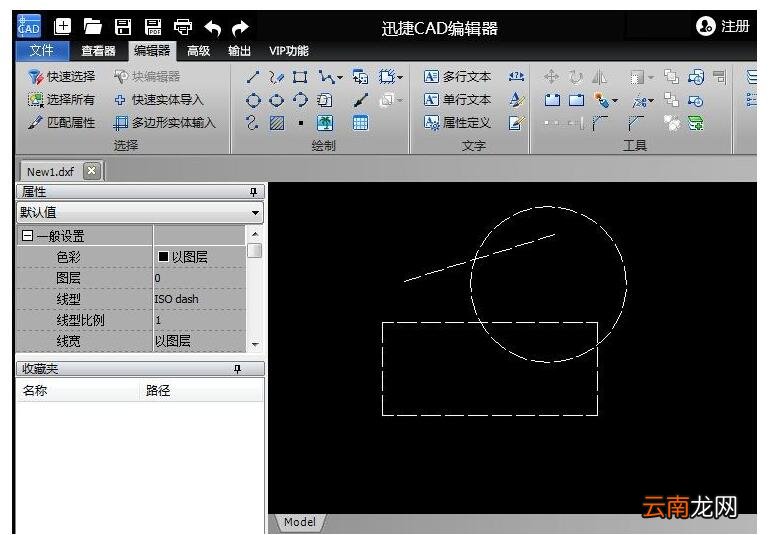The width and height of the screenshot is (775, 535).
Task: Insert 多行文本 multiline text
Action: pos(458,77)
